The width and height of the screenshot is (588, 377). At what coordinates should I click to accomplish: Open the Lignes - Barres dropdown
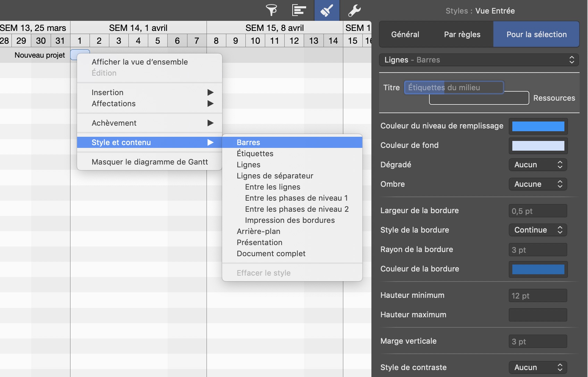tap(479, 60)
